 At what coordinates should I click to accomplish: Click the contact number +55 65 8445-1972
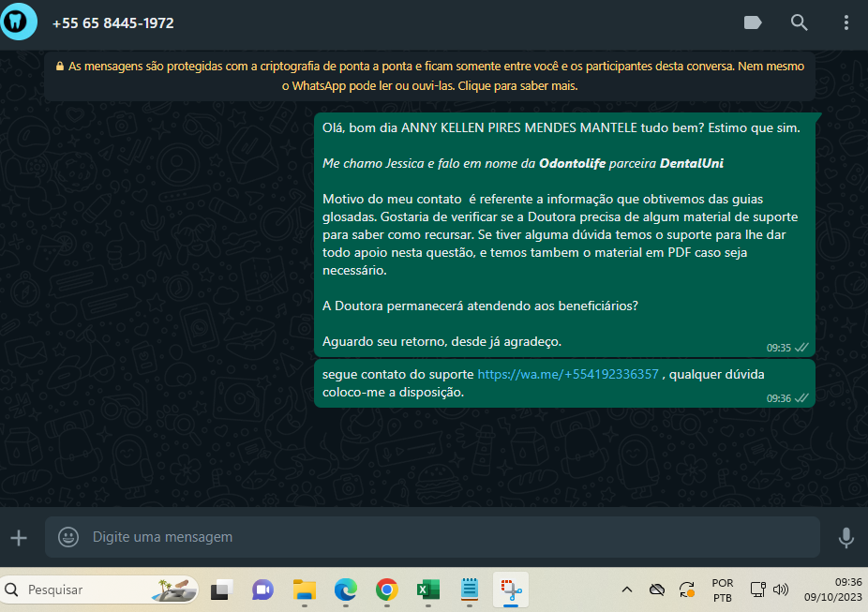(x=112, y=23)
